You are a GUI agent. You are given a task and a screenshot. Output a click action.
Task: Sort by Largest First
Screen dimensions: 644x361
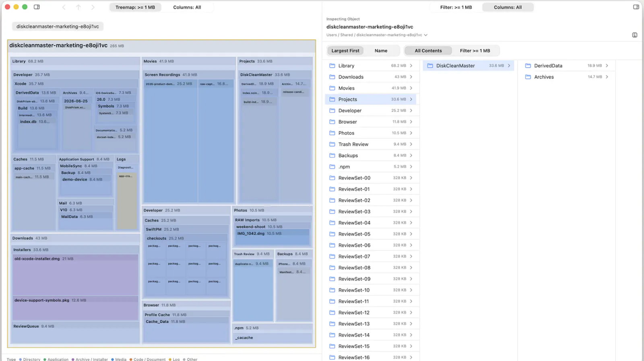click(x=345, y=51)
